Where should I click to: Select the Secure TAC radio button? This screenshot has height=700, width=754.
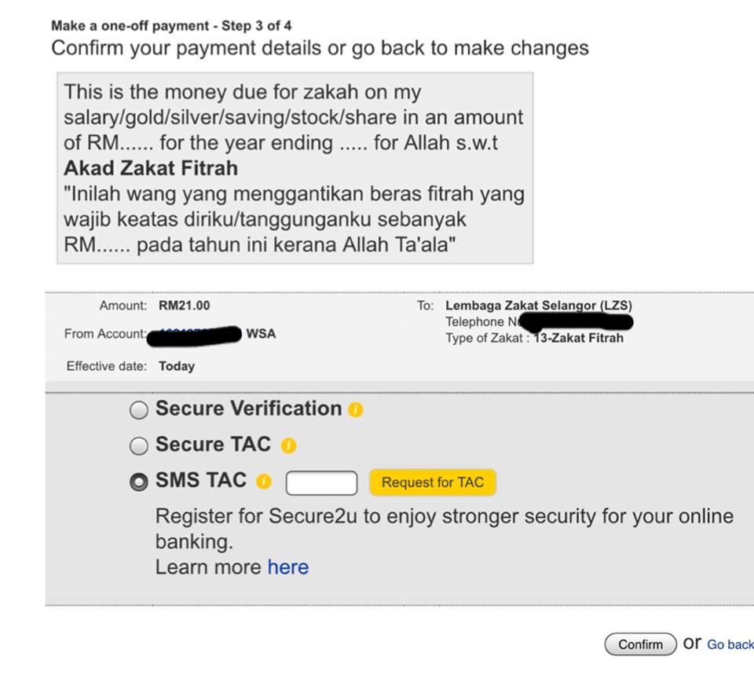tap(139, 446)
